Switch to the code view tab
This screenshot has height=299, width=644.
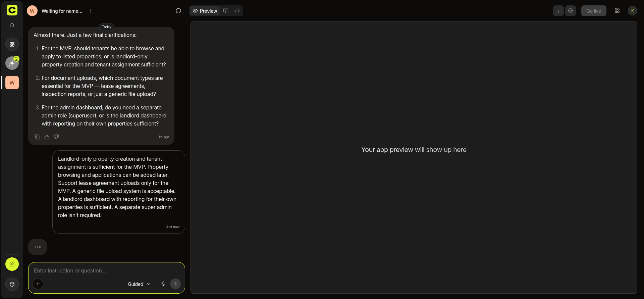pos(237,11)
